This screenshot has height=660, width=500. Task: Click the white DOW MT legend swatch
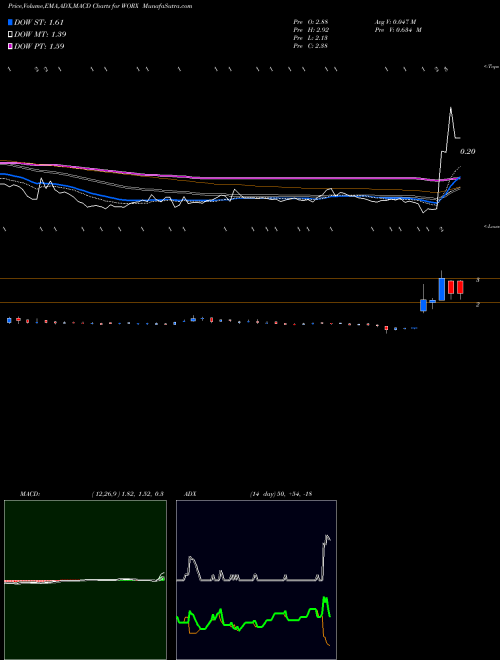point(11,34)
